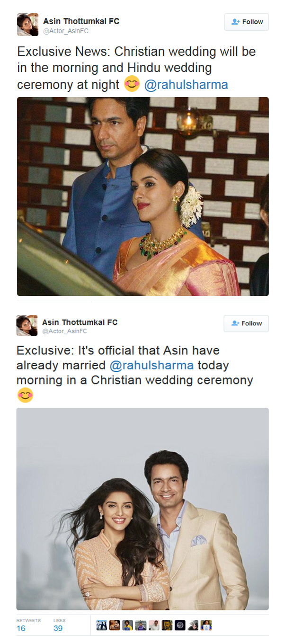Click the Asin Thottumkal FC name in the first tweet
The width and height of the screenshot is (284, 644).
[x=81, y=21]
